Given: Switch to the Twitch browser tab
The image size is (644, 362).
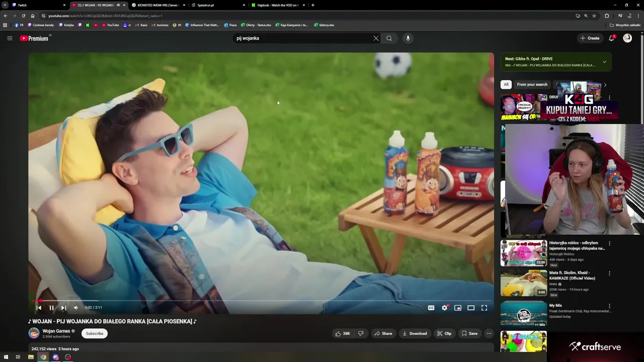Looking at the screenshot, I should (38, 5).
